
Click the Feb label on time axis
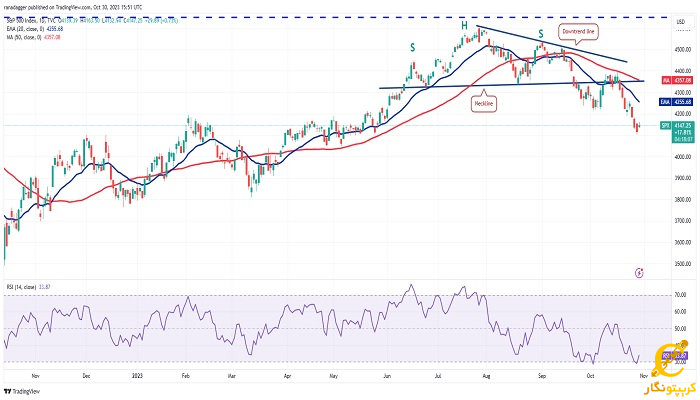186,376
